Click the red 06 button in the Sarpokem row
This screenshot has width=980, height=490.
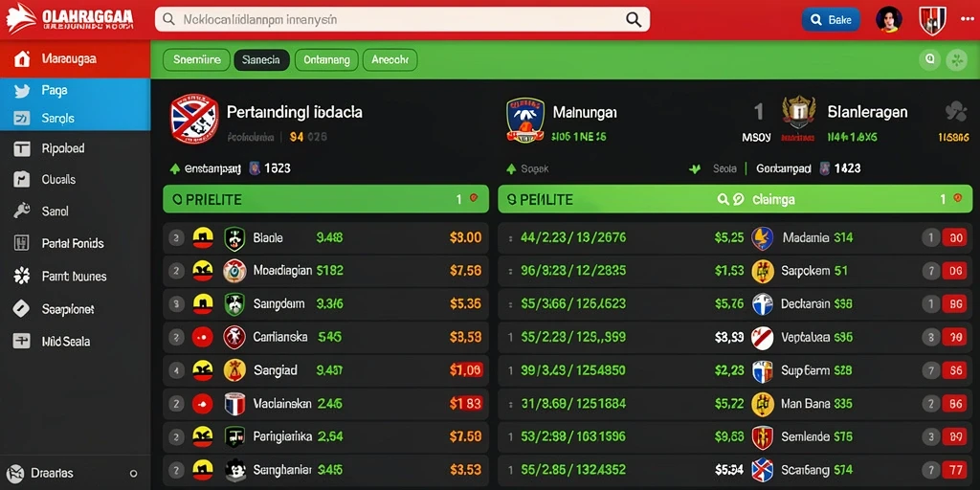coord(954,271)
